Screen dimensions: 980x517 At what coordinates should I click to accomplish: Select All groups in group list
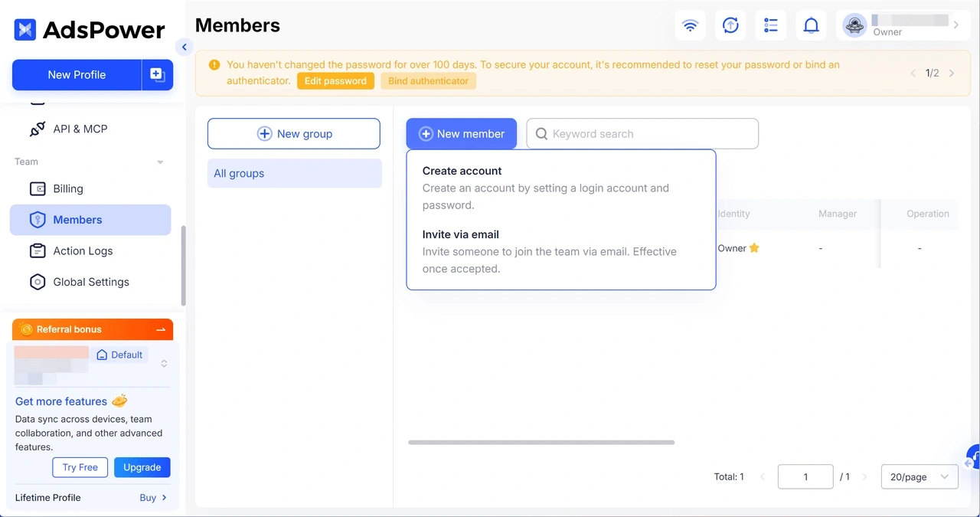point(295,173)
